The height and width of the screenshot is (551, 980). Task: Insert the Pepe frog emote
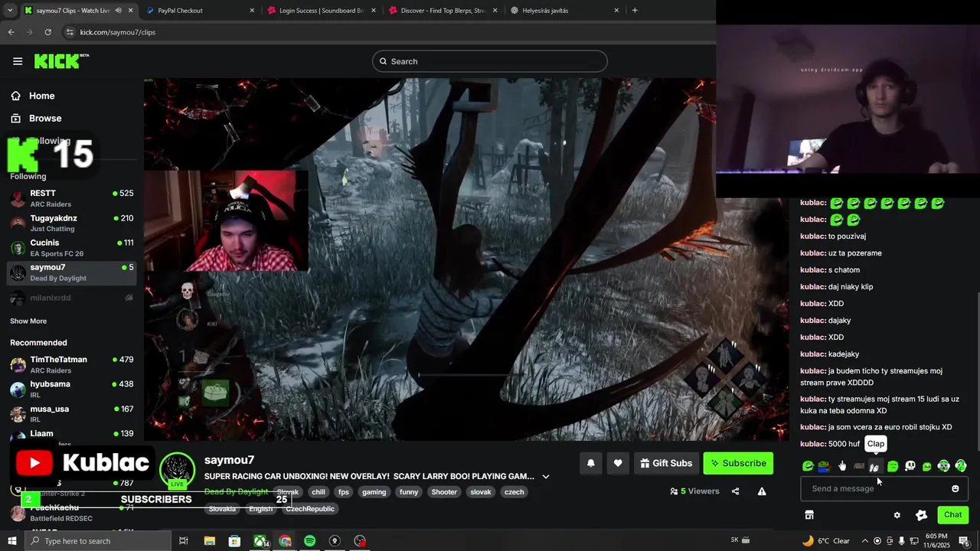pyautogui.click(x=824, y=466)
